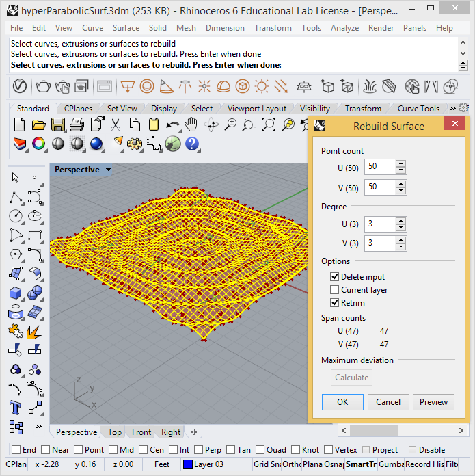Uncheck the Delete input checkbox
The width and height of the screenshot is (475, 476).
pos(334,276)
